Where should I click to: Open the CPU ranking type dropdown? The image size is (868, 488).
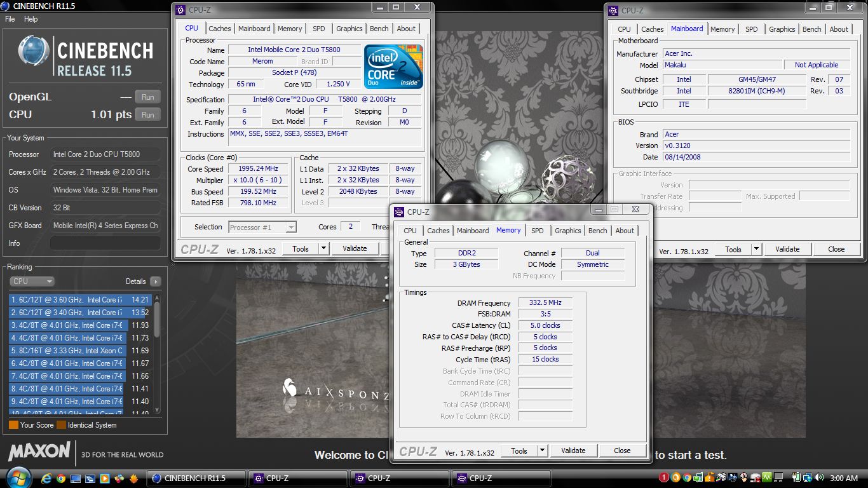[x=32, y=281]
